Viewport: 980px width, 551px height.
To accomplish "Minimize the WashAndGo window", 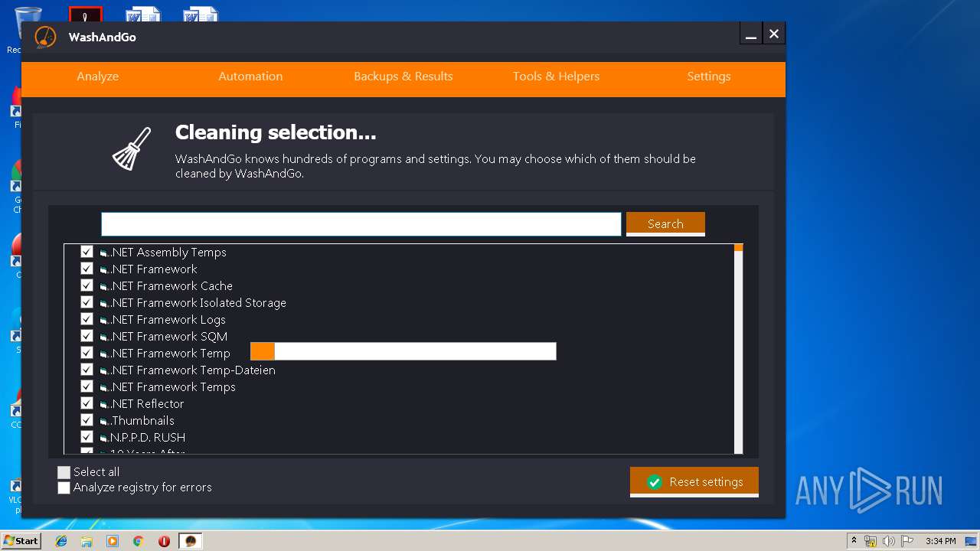I will point(751,34).
